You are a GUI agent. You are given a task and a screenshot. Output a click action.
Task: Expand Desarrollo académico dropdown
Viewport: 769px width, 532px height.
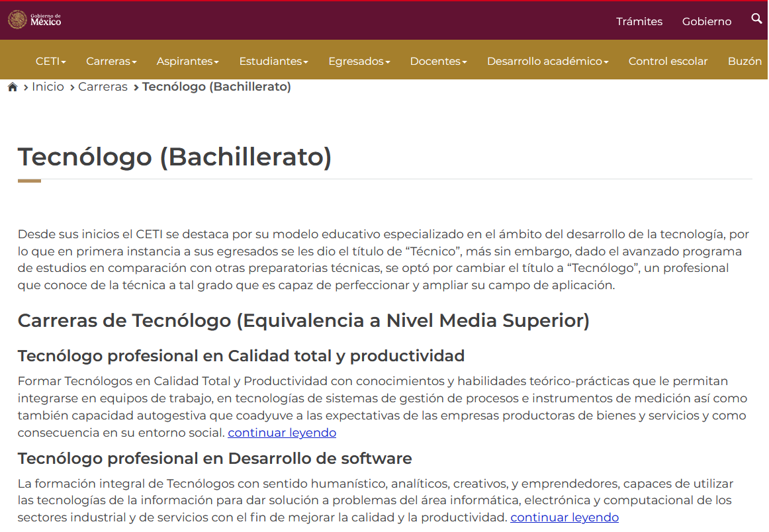click(548, 62)
